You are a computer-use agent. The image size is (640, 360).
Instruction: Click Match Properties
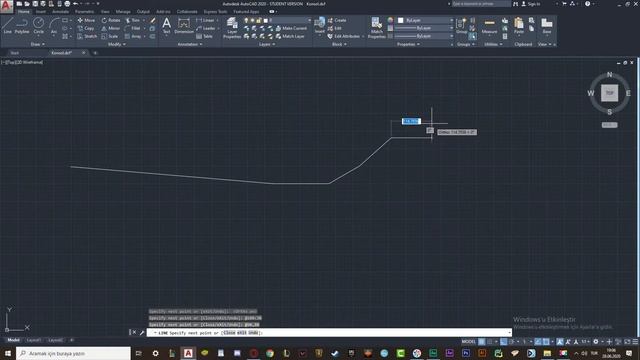[x=376, y=28]
